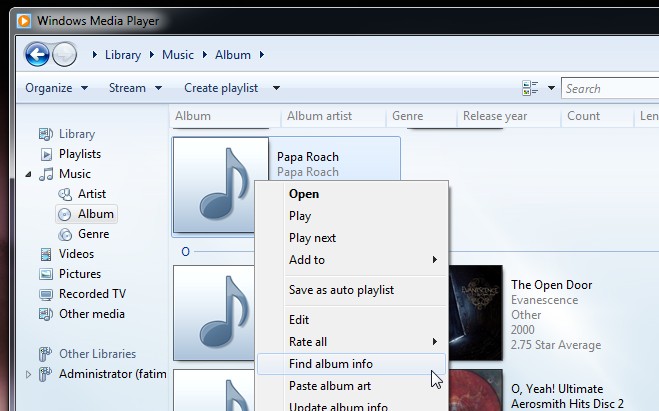Click the grey "Papa Roach" artist subtitle
The image size is (659, 411).
point(308,172)
